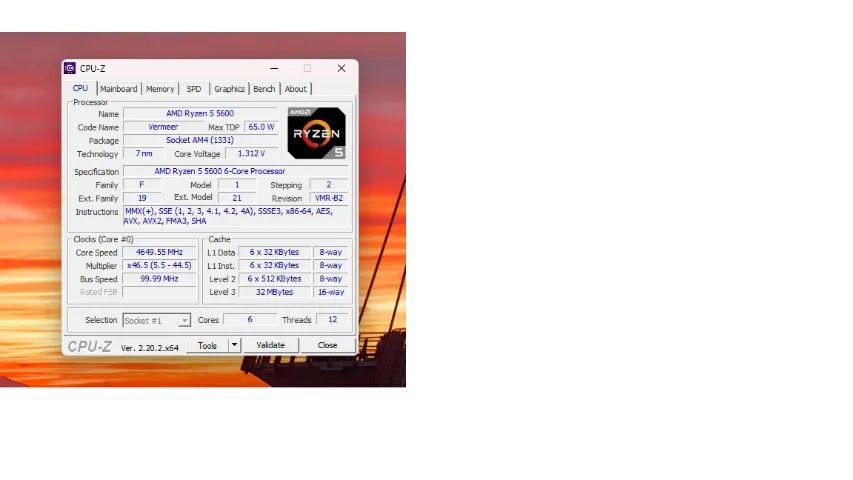Viewport: 853px width, 480px height.
Task: Click the Revision value VMR-B2
Action: pos(329,198)
